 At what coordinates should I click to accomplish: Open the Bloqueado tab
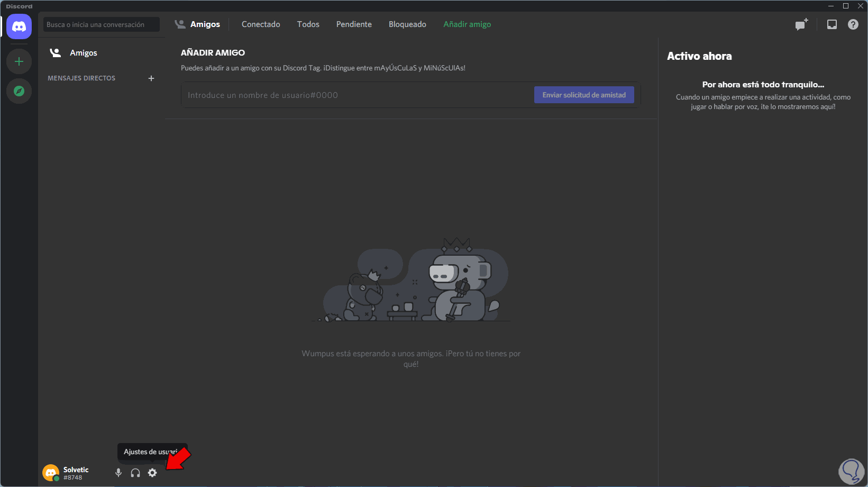407,24
